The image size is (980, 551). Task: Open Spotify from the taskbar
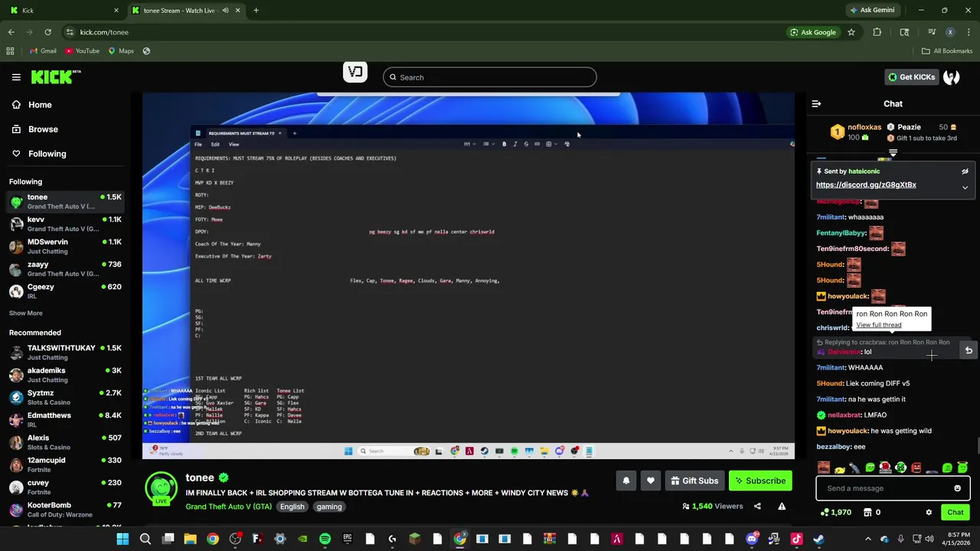pyautogui.click(x=325, y=539)
